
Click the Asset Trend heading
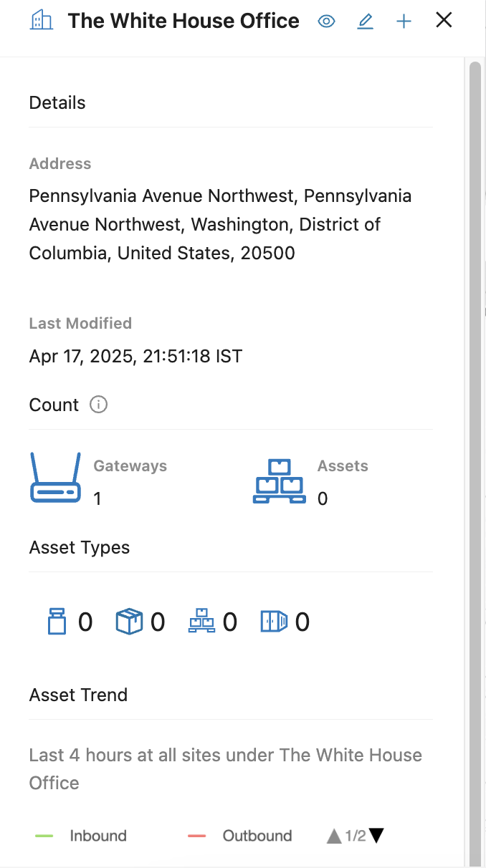click(x=78, y=695)
